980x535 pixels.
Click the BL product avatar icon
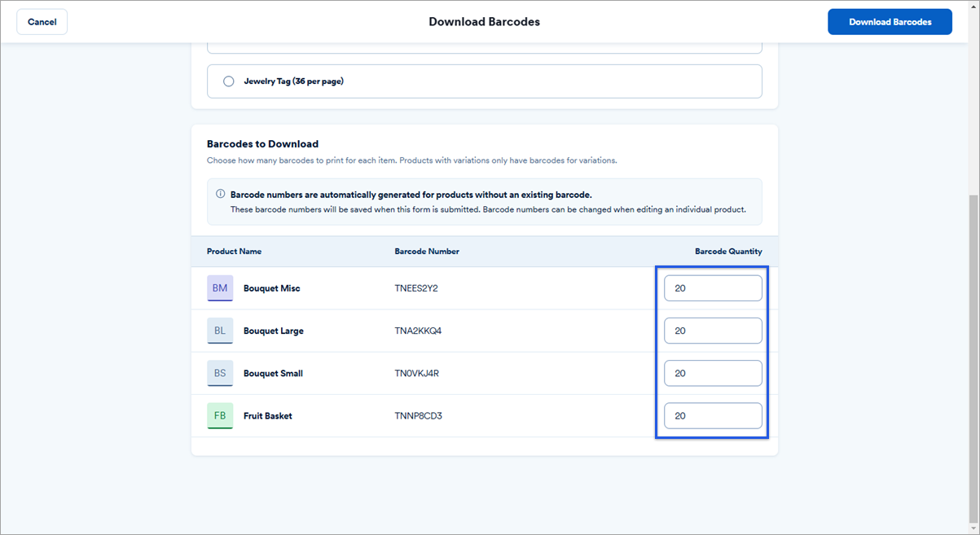coord(220,331)
